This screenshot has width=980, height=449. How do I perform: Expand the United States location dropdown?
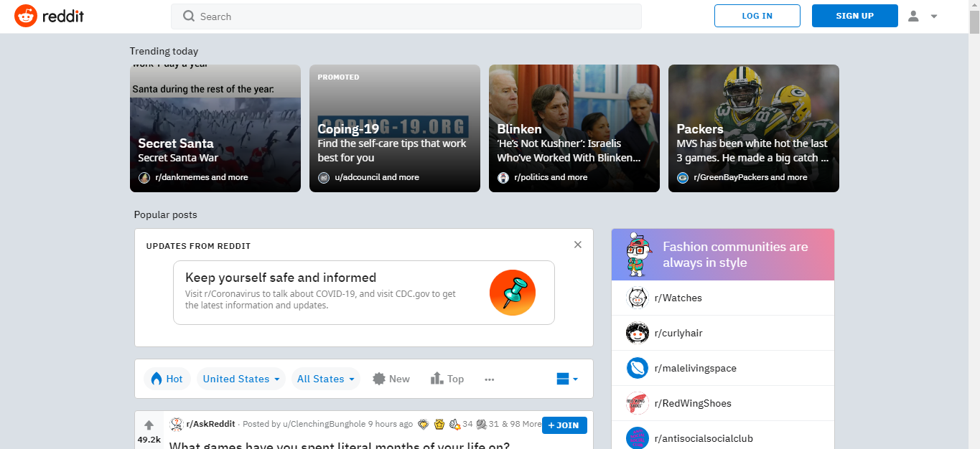tap(241, 379)
